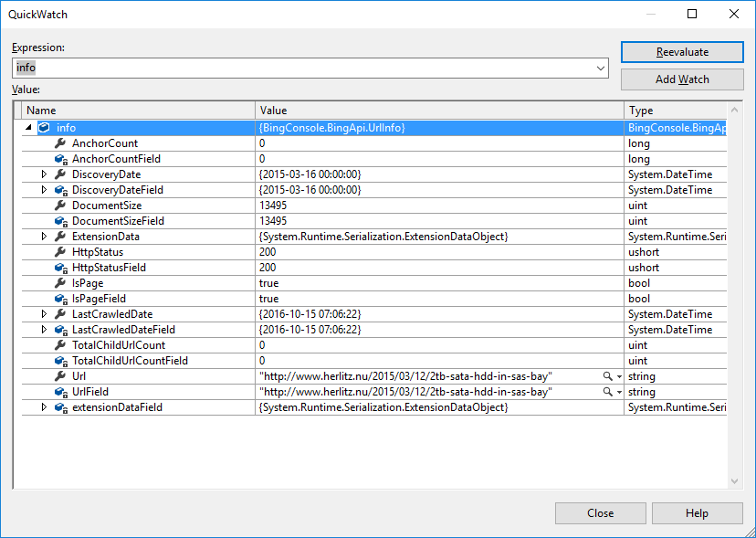Click inside the Expression input field

point(301,68)
